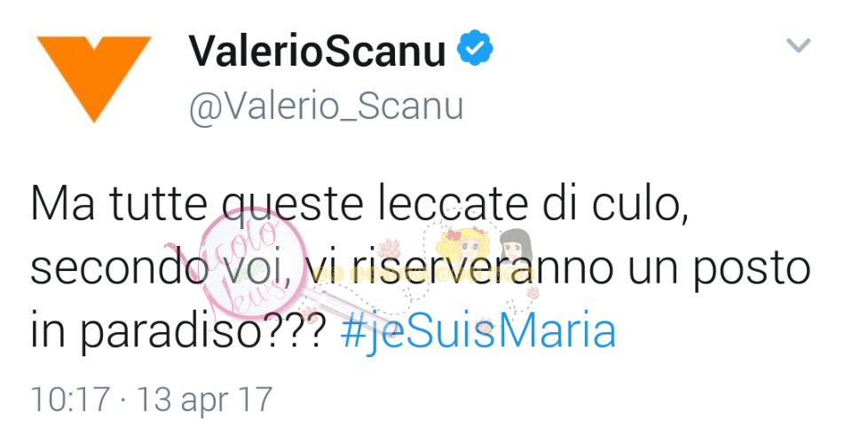
Task: Open the ValerioScanu display name
Action: point(317,51)
